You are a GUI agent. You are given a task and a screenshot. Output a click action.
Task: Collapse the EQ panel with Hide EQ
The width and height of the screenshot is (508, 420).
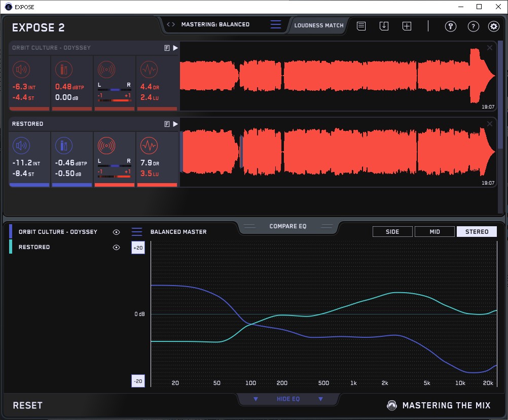[288, 399]
